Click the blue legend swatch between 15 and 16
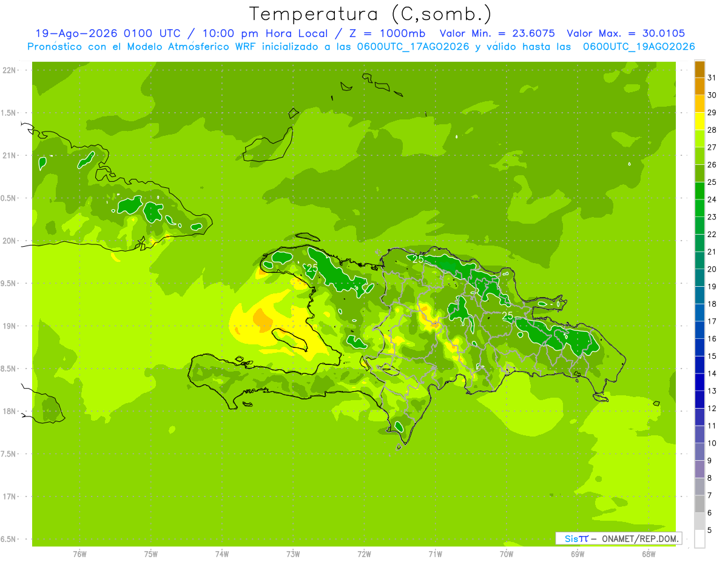This screenshot has height=562, width=728. (x=699, y=347)
